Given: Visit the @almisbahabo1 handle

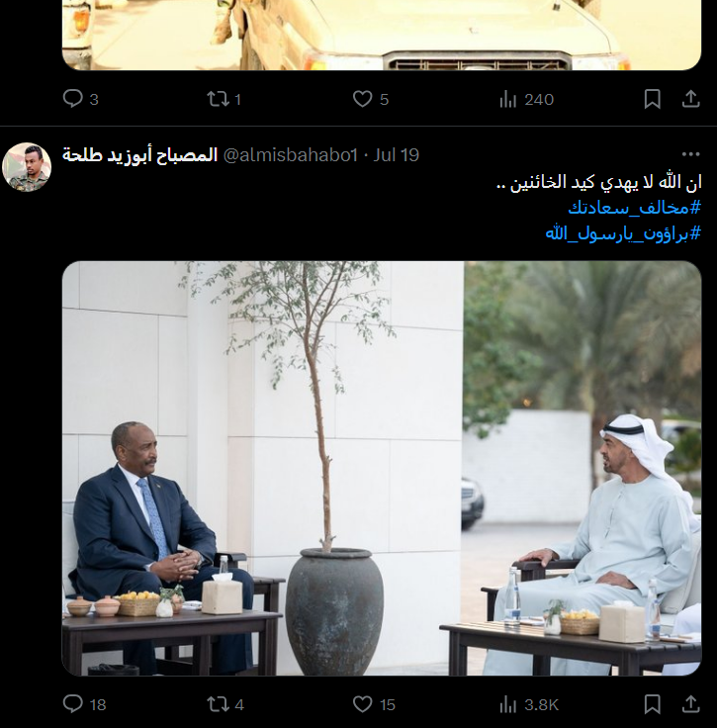Looking at the screenshot, I should tap(291, 155).
